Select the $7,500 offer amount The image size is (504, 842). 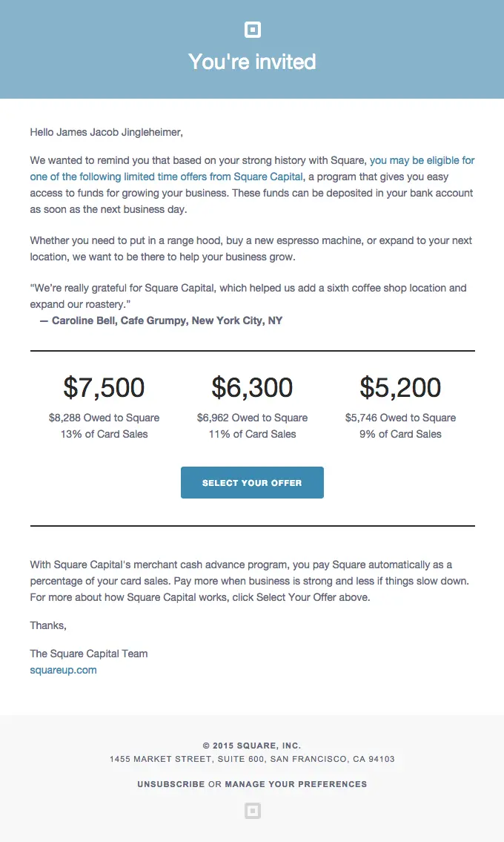pos(104,387)
